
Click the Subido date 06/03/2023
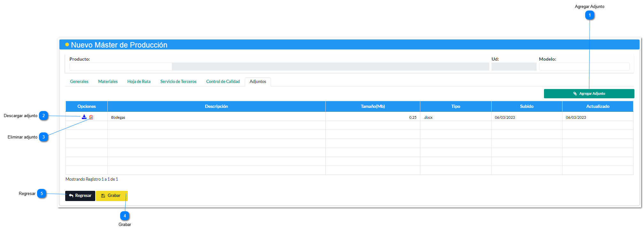click(505, 117)
